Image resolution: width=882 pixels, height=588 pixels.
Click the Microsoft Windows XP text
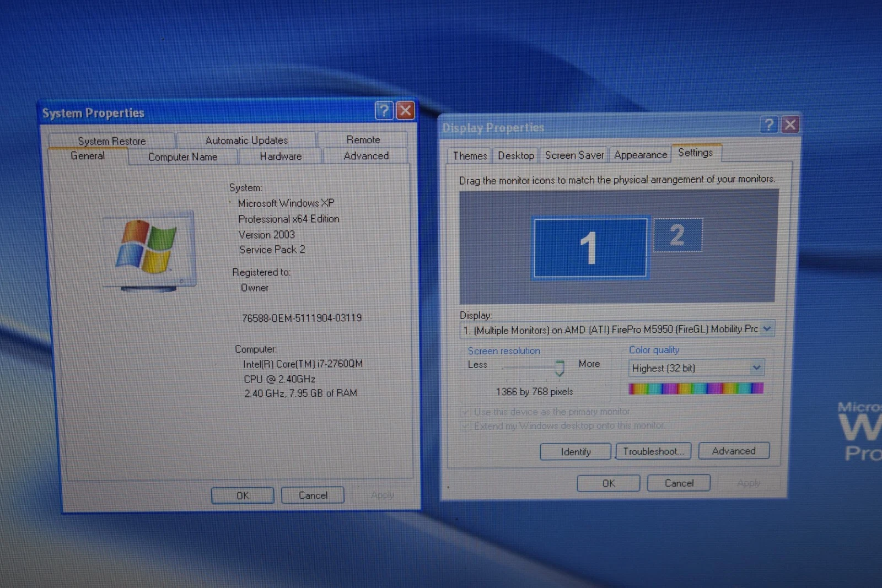point(286,203)
